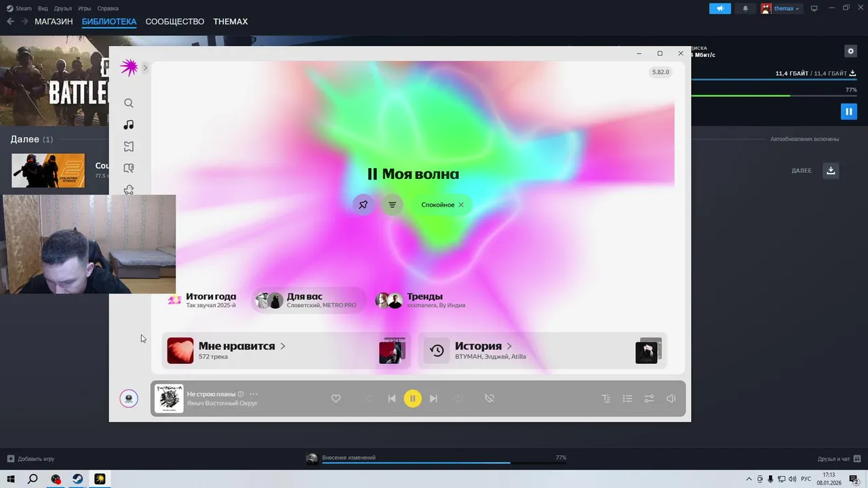Click the pink star Yandex Music logo

point(129,67)
